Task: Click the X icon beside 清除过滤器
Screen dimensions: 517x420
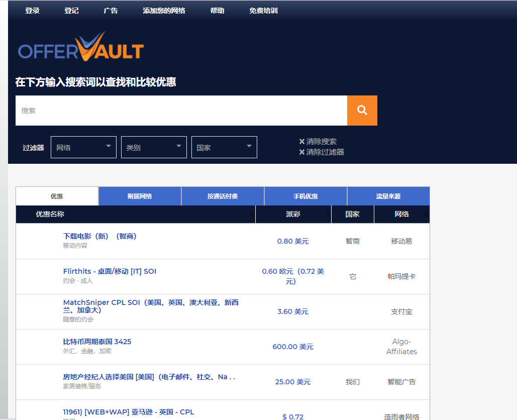Action: point(301,152)
